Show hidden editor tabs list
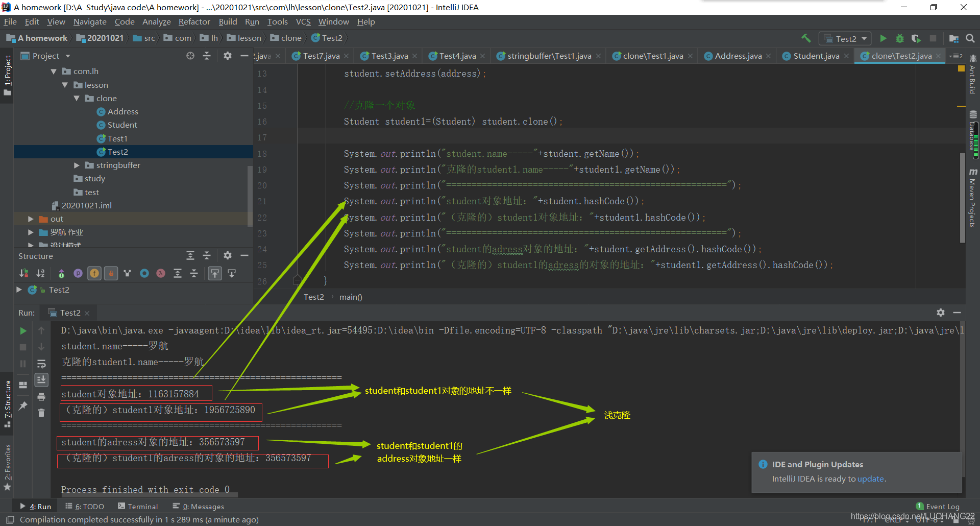Viewport: 980px width, 526px height. 956,56
